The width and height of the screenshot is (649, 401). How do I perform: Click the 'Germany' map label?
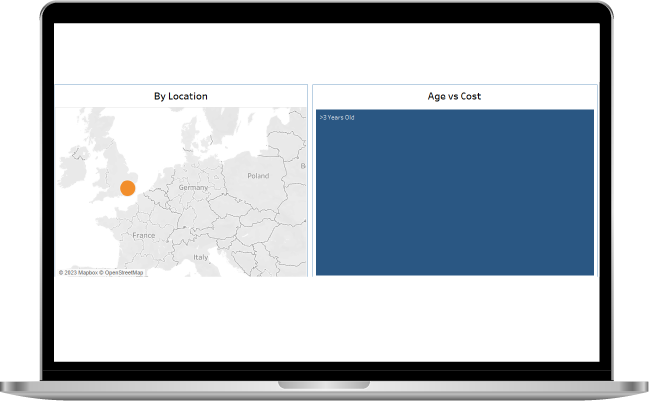(x=193, y=187)
